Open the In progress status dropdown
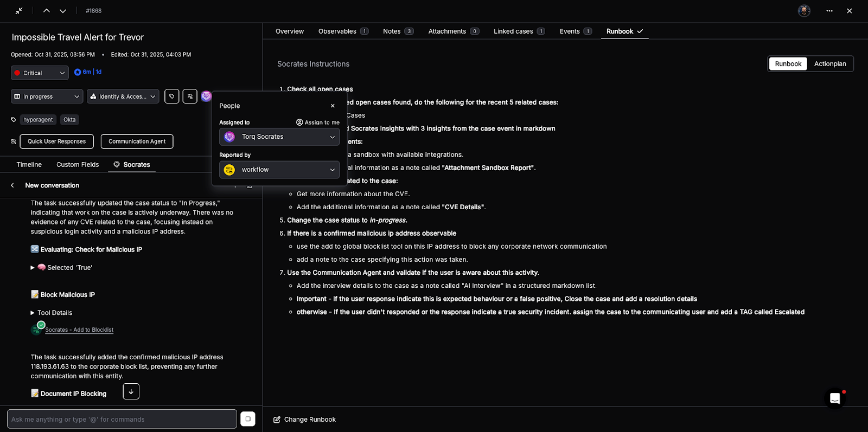Screen dimensions: 868x432 47,96
